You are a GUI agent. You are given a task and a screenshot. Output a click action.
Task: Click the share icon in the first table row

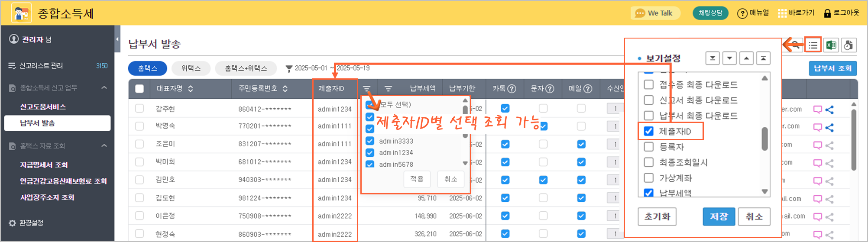(x=829, y=110)
